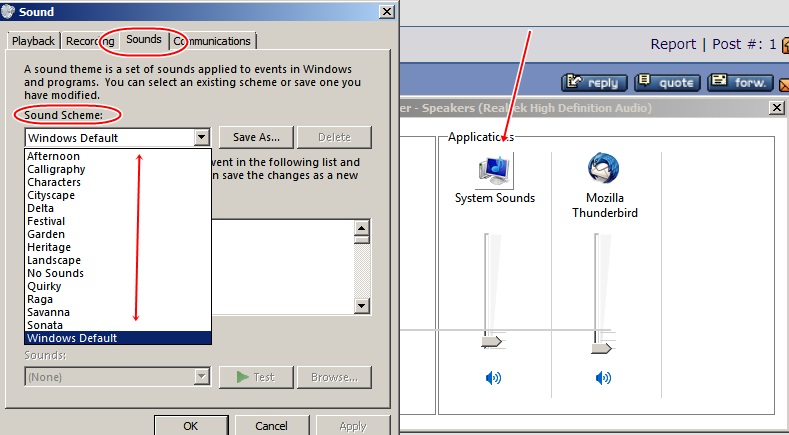Click the Save As... button

coord(256,137)
